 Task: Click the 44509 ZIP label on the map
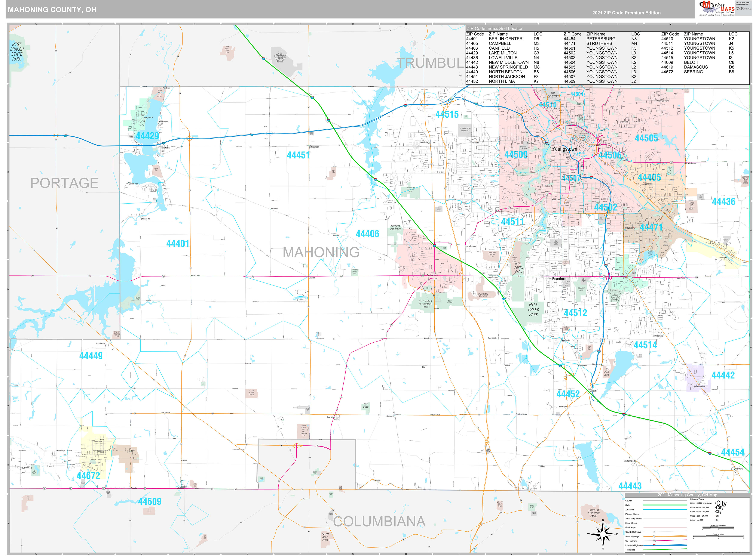point(516,155)
